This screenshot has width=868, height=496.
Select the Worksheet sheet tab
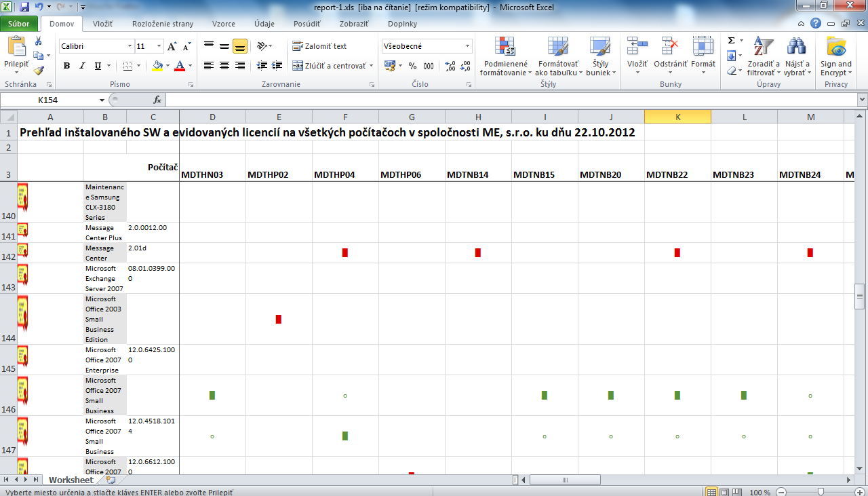(71, 480)
